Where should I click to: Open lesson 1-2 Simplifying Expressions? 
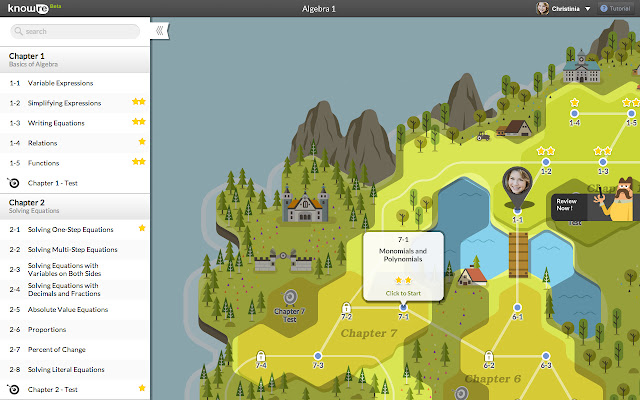[75, 103]
